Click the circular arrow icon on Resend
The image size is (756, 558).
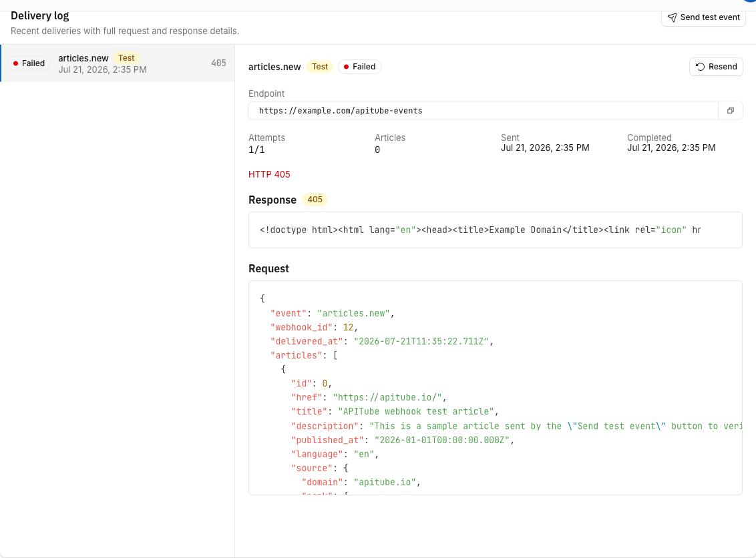click(700, 67)
